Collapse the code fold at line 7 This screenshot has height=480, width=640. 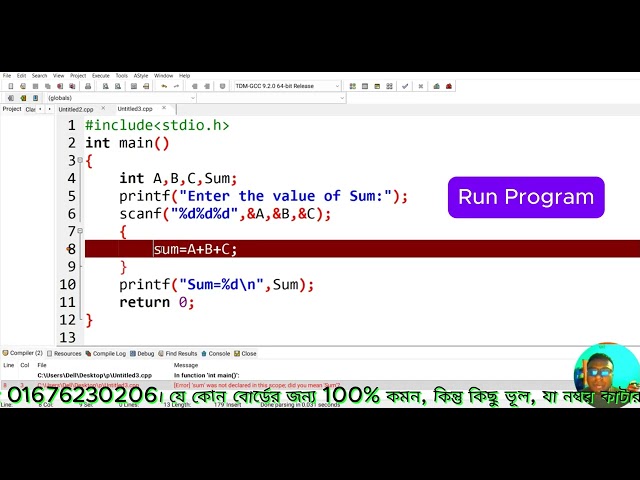pyautogui.click(x=80, y=231)
